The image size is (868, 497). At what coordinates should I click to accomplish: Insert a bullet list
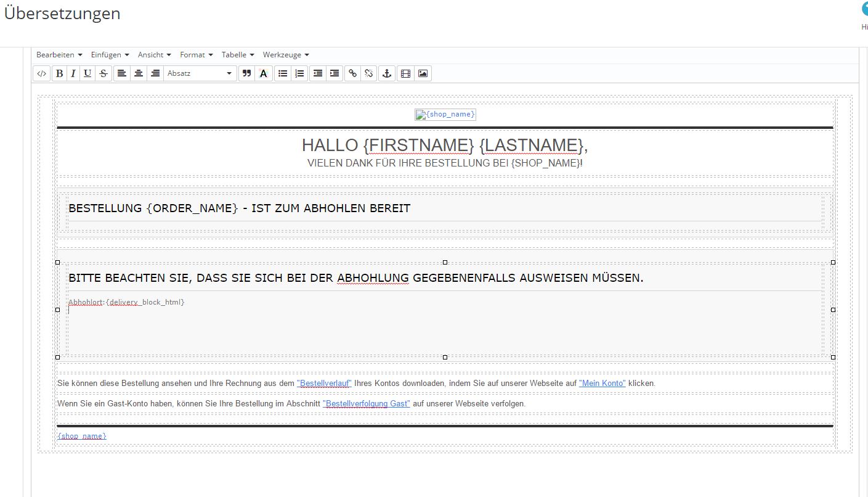click(282, 73)
